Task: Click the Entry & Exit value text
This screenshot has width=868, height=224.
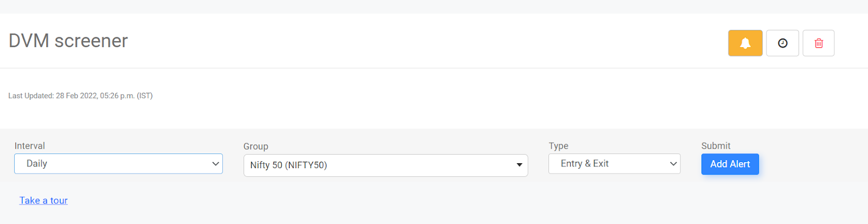Action: pyautogui.click(x=585, y=164)
